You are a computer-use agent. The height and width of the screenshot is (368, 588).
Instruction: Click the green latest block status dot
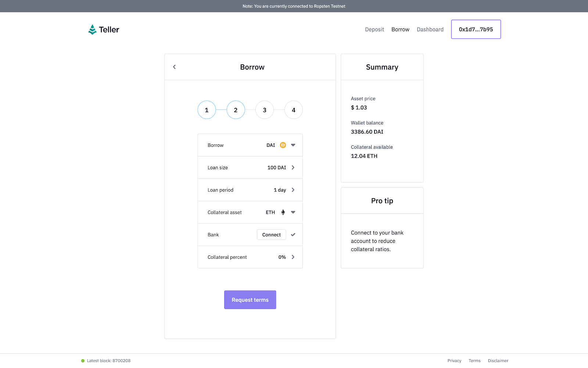[x=83, y=361]
